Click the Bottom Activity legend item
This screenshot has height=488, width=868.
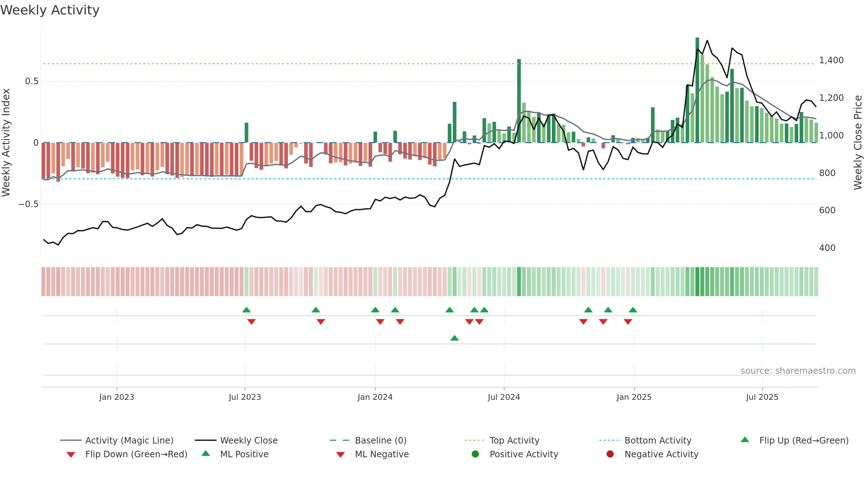pos(645,440)
